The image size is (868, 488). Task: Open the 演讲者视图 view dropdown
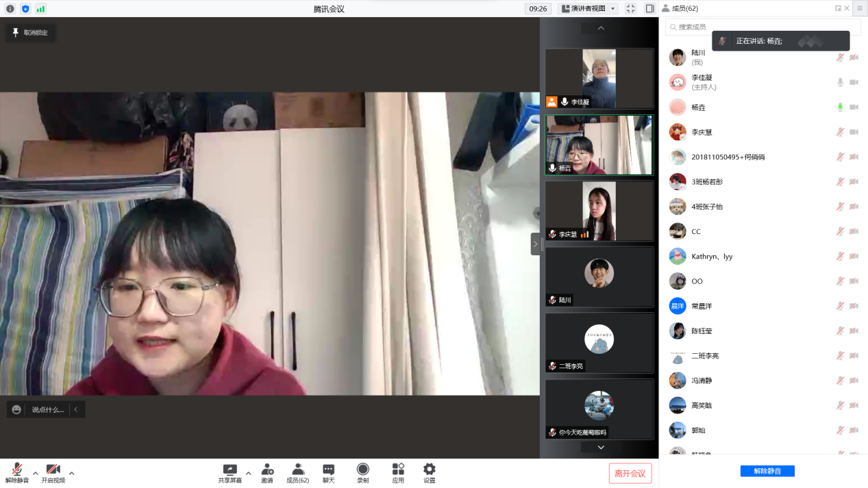(588, 9)
